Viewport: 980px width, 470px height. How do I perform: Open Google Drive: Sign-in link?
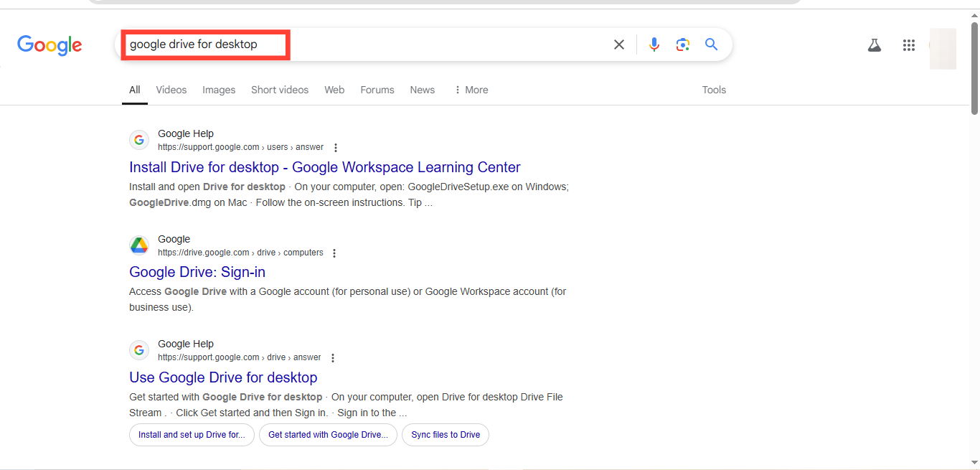click(x=197, y=272)
